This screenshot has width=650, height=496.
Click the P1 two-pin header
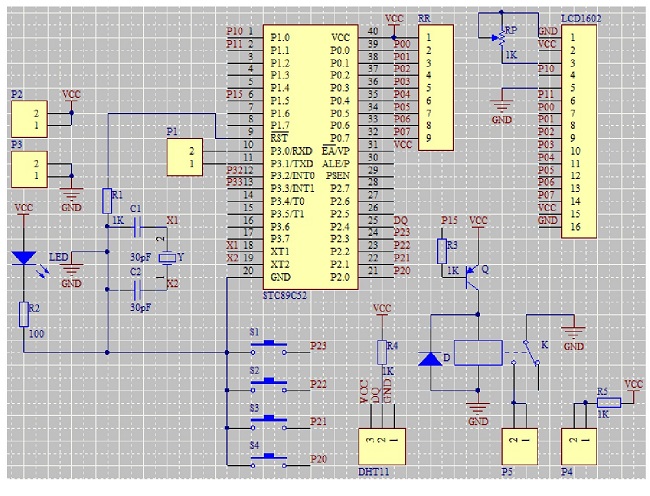185,157
